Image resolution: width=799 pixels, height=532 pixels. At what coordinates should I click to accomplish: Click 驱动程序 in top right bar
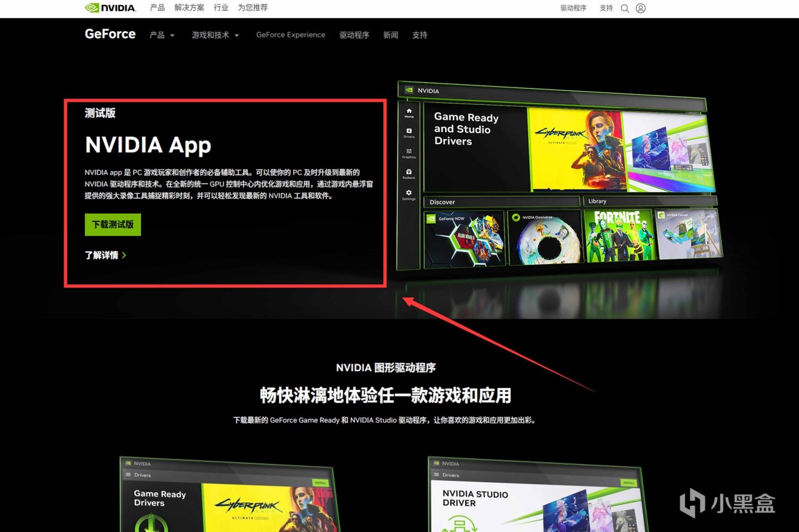(573, 8)
